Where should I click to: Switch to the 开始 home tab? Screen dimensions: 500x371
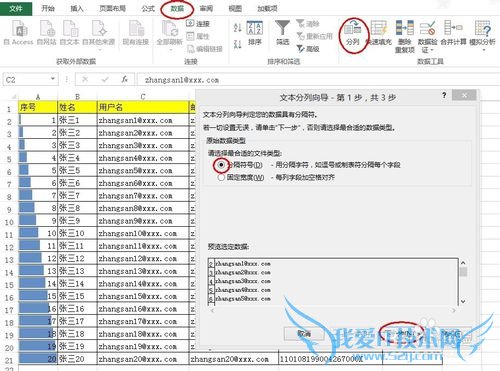coord(48,8)
